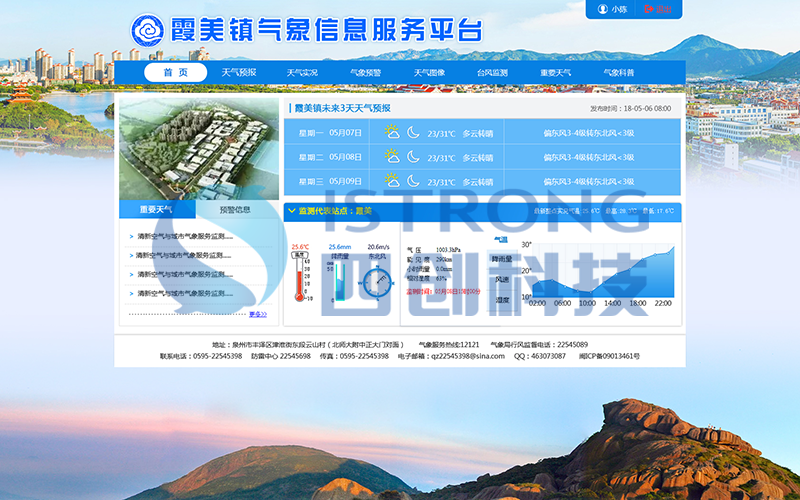Click the 气压 1003.3hPa reading

tap(434, 250)
